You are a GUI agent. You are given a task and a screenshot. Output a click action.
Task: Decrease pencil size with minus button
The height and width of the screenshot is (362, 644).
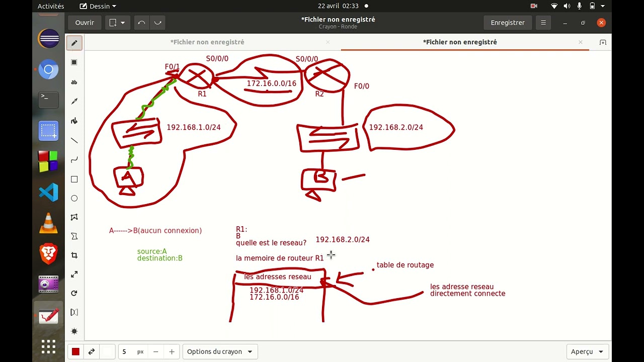[x=156, y=352]
